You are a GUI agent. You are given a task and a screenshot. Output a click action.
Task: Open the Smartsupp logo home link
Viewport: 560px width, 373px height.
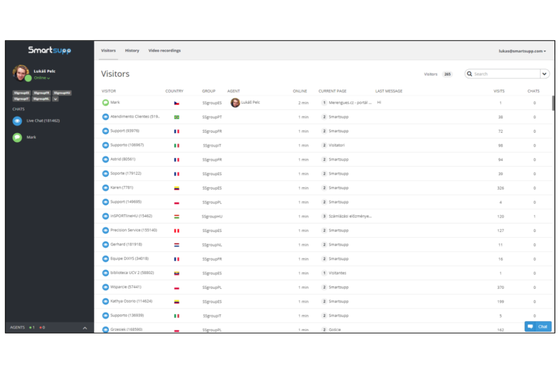point(50,50)
